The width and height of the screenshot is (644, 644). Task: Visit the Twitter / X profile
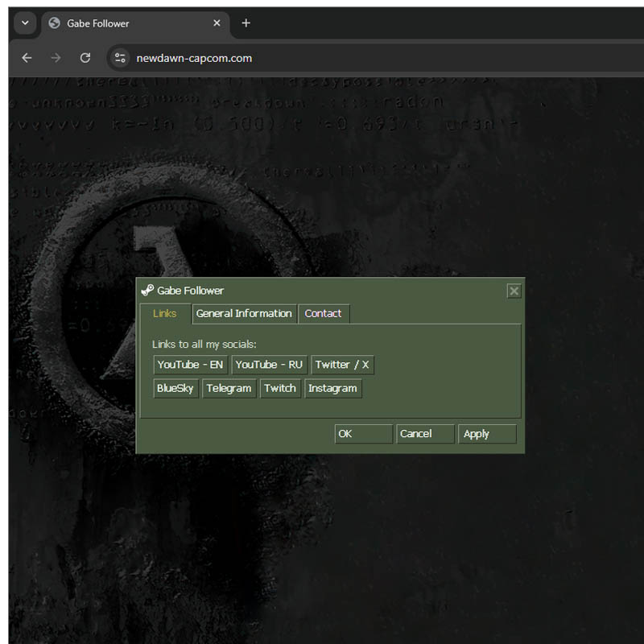(342, 365)
